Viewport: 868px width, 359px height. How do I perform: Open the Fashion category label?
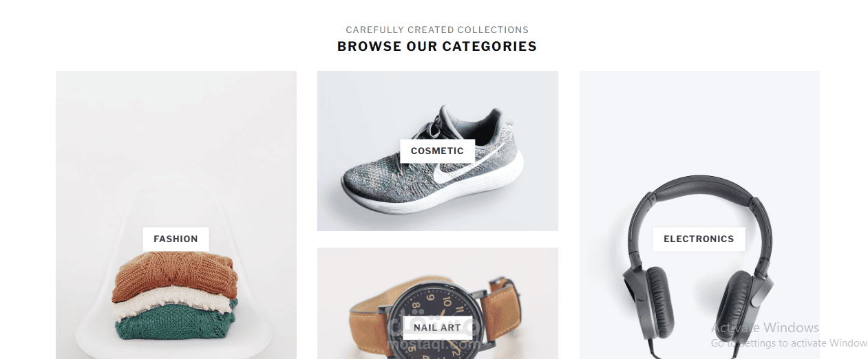tap(176, 239)
